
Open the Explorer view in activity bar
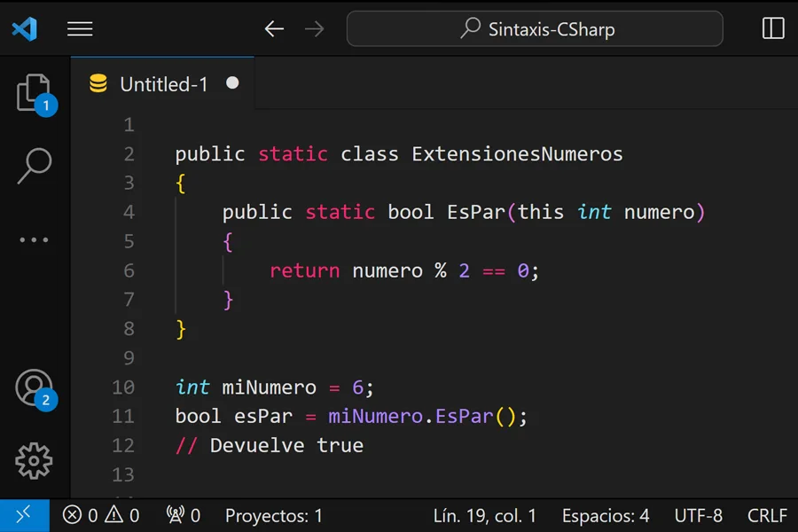click(34, 94)
